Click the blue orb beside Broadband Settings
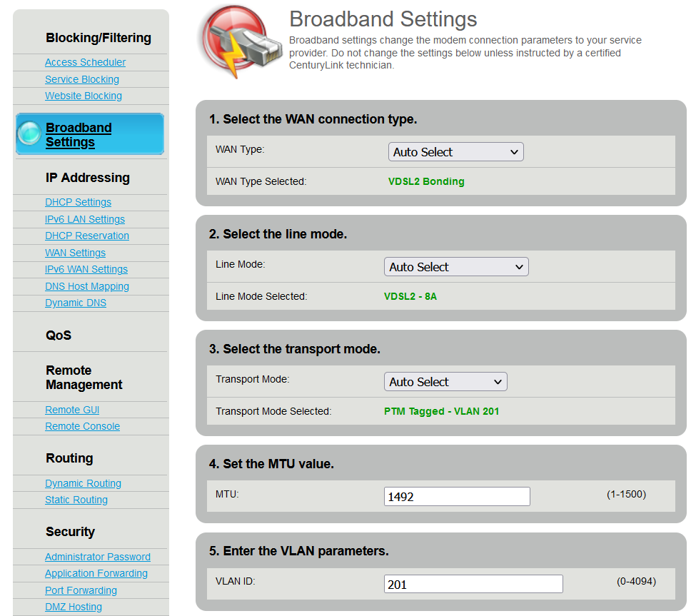The width and height of the screenshot is (696, 616). coord(29,133)
